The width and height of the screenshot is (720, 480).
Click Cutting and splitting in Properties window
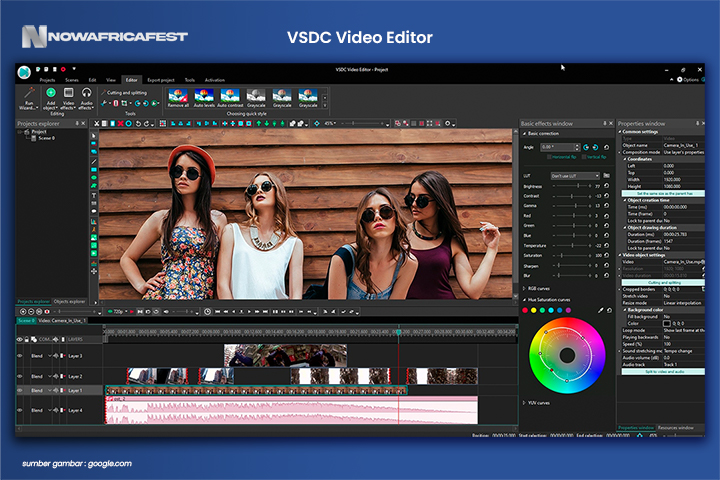(663, 282)
